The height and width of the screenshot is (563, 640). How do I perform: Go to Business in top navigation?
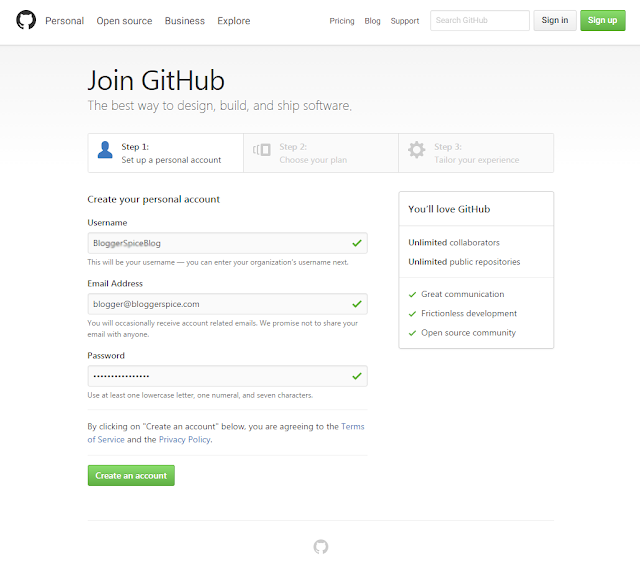(x=184, y=21)
